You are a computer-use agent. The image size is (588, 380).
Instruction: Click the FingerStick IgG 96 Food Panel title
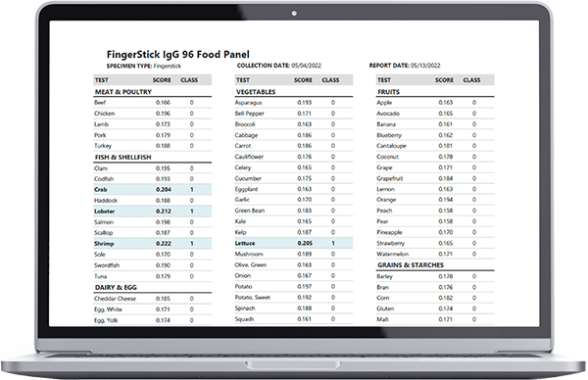[x=177, y=55]
